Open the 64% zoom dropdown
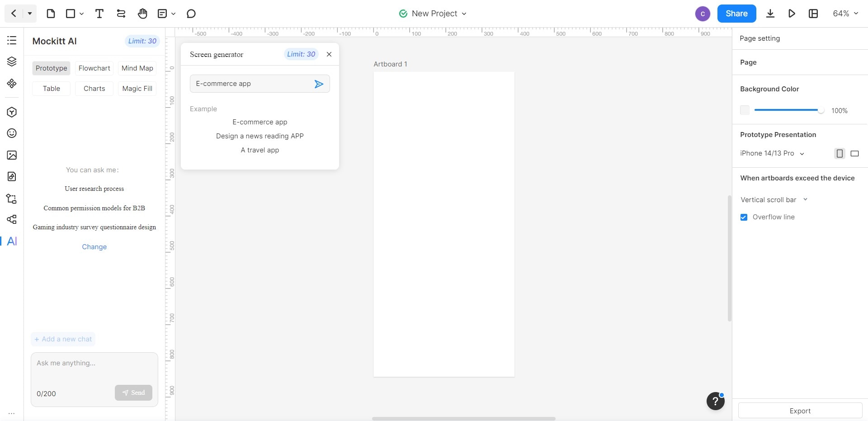 (x=845, y=14)
